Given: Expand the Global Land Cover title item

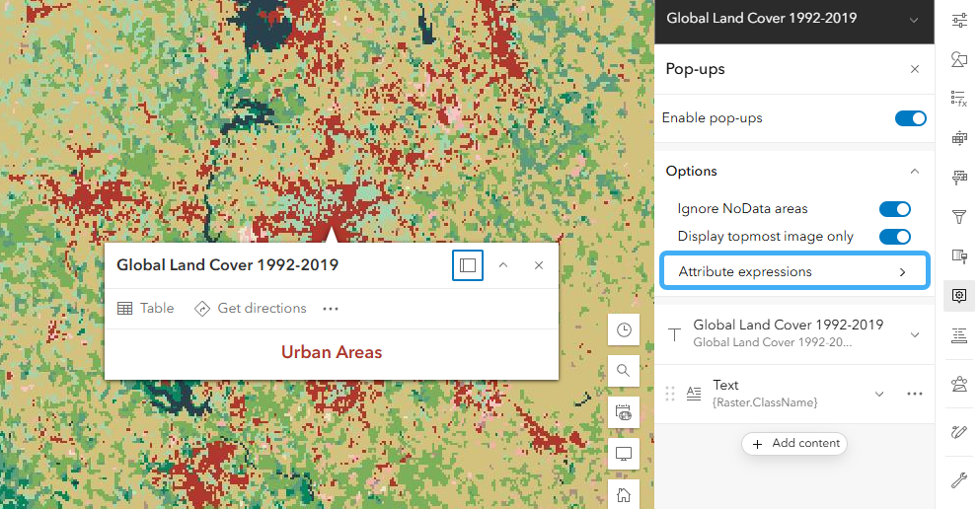Looking at the screenshot, I should pyautogui.click(x=915, y=334).
